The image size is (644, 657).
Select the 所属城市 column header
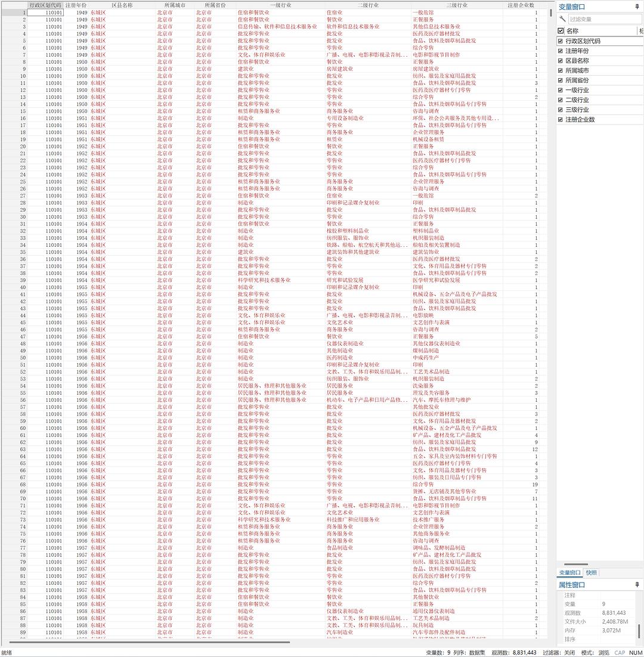point(175,5)
